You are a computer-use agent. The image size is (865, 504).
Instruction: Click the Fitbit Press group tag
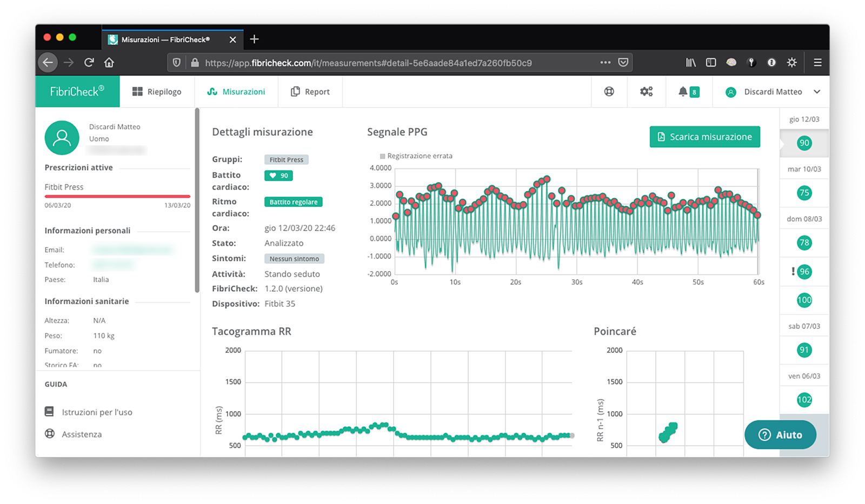tap(286, 160)
